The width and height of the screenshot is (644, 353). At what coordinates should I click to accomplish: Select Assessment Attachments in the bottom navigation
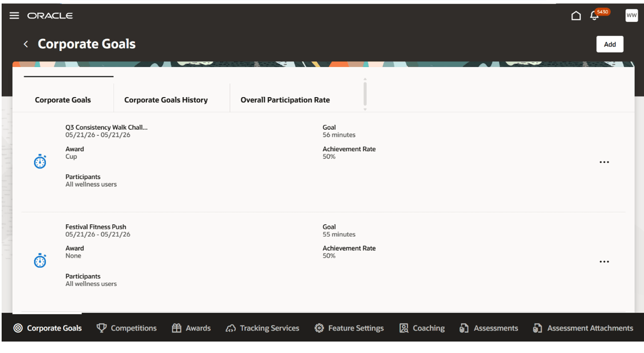point(583,328)
